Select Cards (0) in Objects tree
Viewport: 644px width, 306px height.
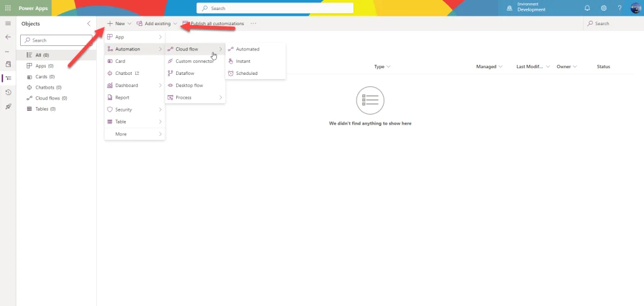pos(56,77)
